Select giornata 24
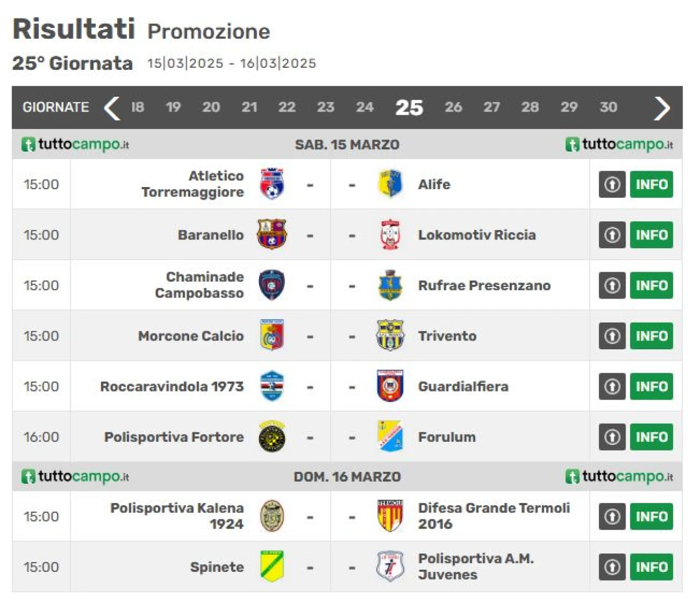The width and height of the screenshot is (700, 603). [x=365, y=107]
